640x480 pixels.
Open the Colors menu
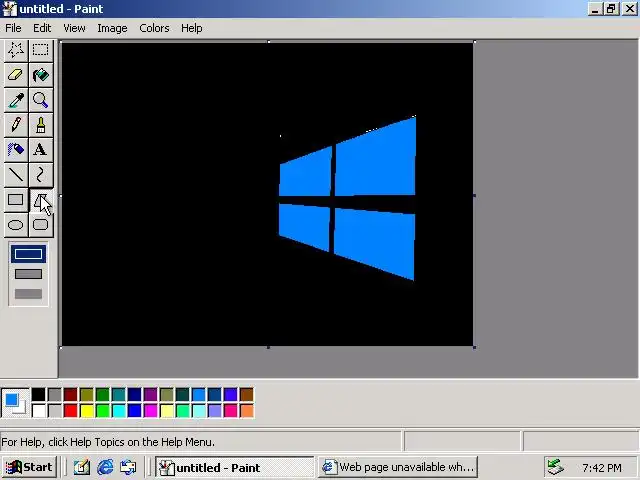154,28
